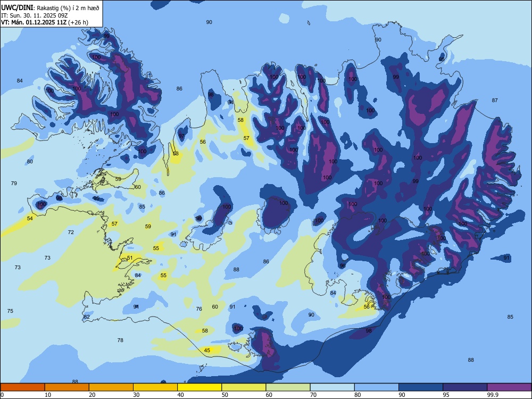Viewport: 532px width, 399px height.
Task: Click the 79 value over the western sea
Action: coord(14,183)
